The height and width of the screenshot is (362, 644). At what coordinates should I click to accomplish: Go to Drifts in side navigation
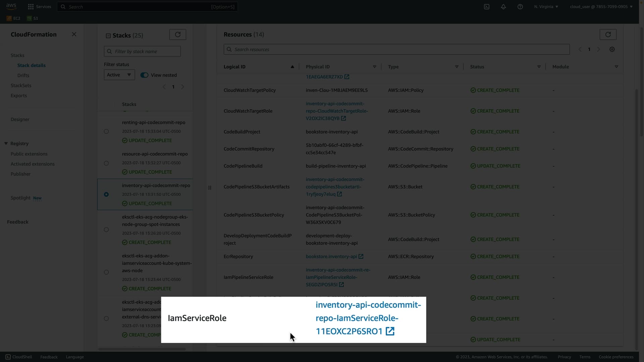[23, 75]
